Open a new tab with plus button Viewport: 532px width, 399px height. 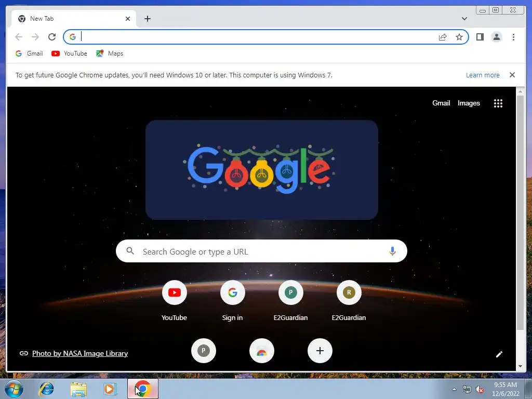coord(147,19)
